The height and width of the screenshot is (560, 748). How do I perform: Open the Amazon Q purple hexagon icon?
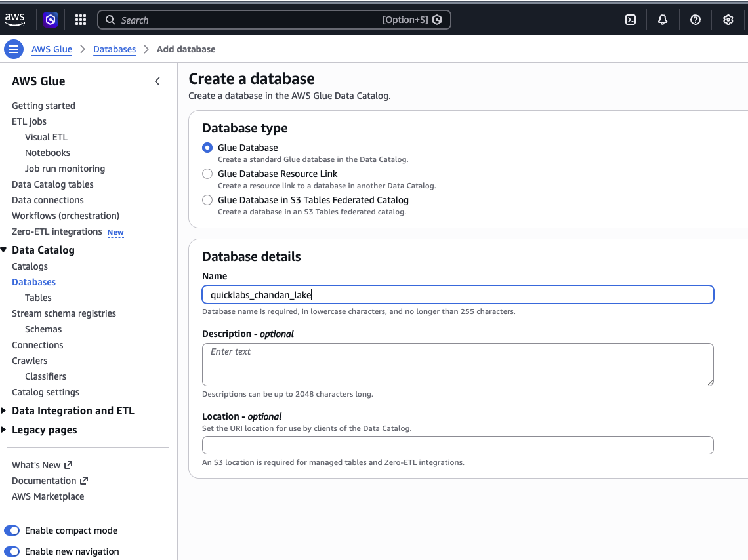[x=51, y=20]
